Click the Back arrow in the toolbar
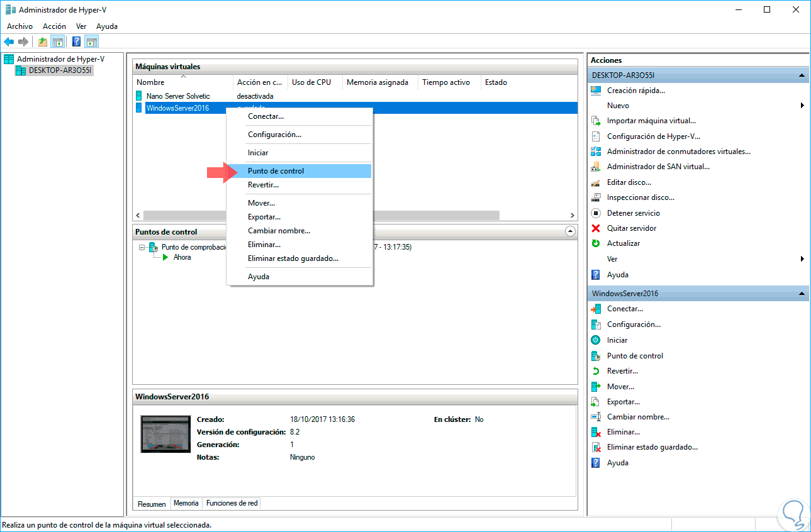Viewport: 811px width, 532px height. pyautogui.click(x=9, y=42)
